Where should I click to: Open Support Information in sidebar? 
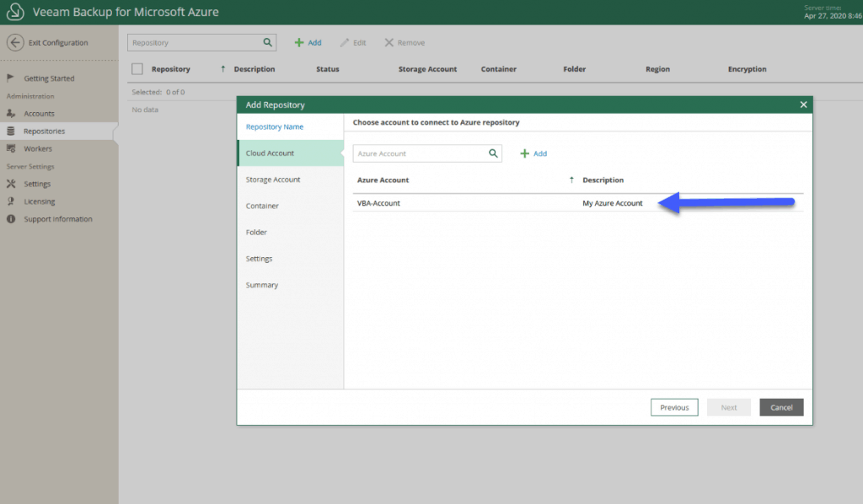pyautogui.click(x=59, y=219)
